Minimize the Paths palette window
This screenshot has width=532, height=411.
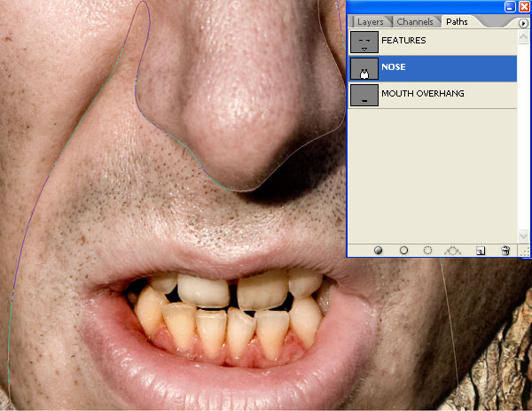point(511,7)
